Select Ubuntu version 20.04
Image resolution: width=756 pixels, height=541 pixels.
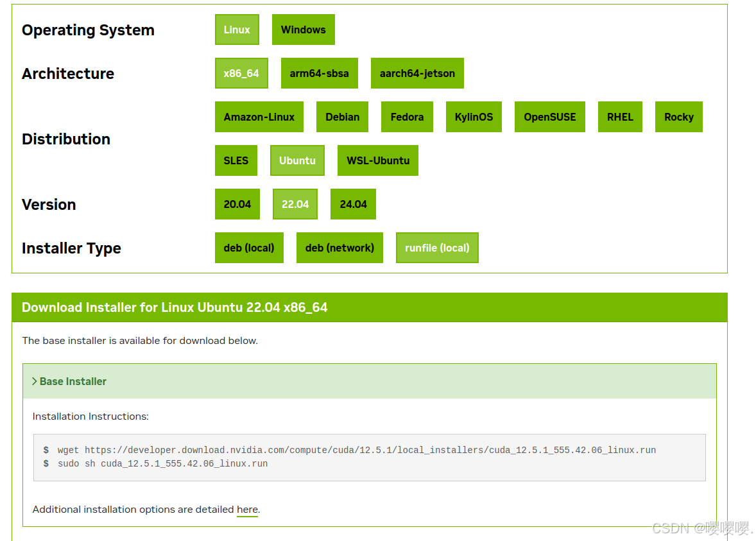coord(237,204)
